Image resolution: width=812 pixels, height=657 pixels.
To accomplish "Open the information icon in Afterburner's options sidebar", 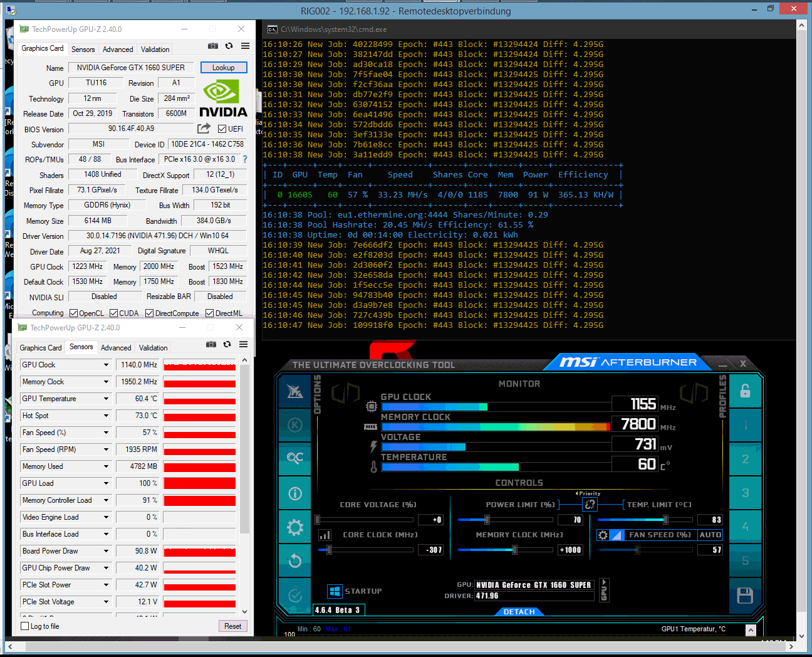I will point(295,493).
